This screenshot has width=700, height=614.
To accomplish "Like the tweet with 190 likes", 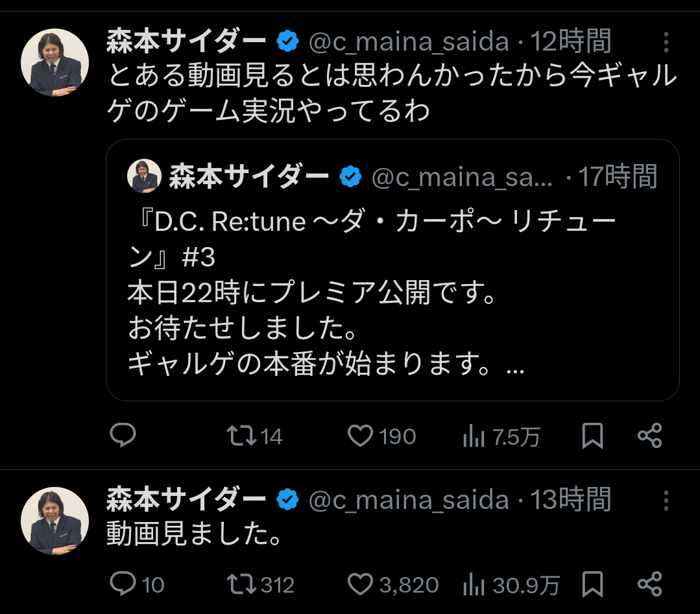I will coord(360,436).
